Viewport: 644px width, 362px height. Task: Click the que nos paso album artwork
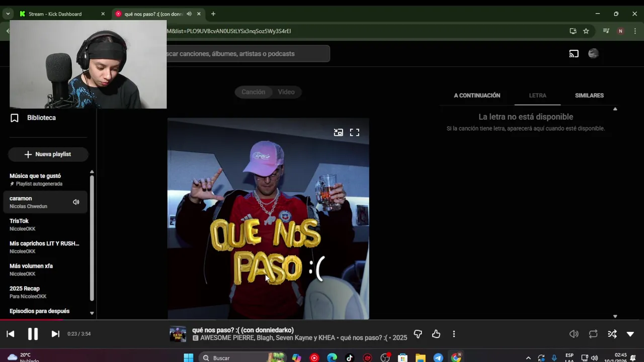tap(268, 219)
